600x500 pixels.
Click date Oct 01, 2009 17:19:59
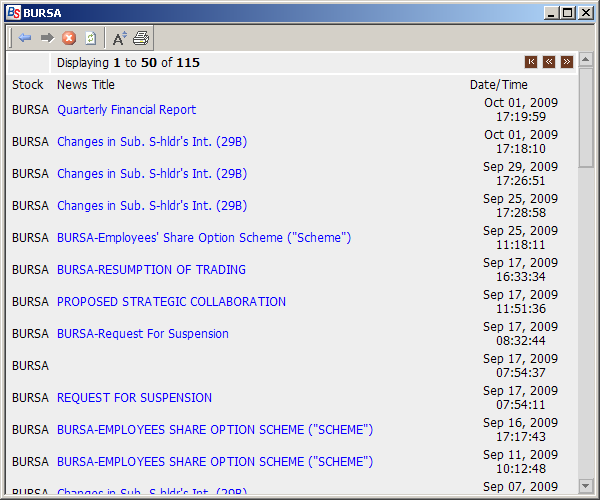(x=521, y=110)
